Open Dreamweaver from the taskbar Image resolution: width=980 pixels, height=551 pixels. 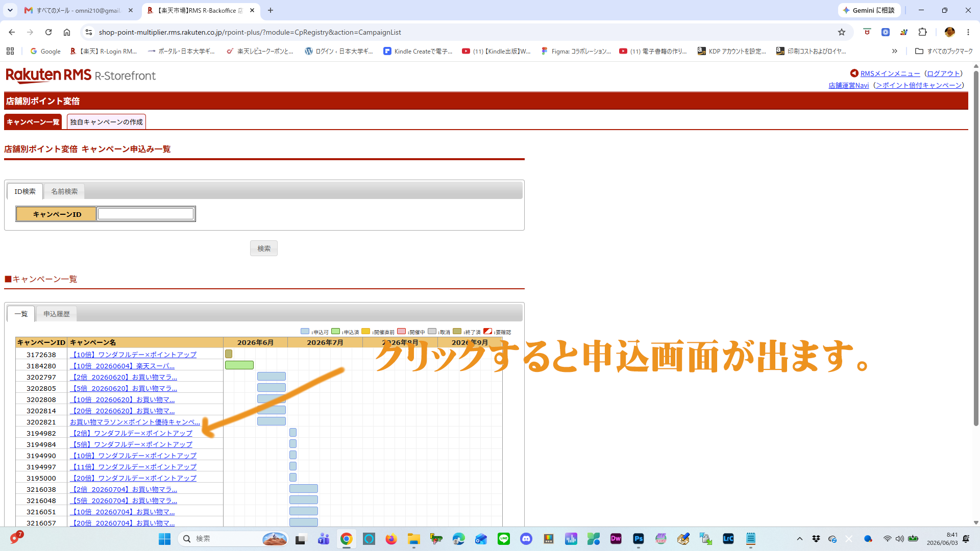coord(616,539)
